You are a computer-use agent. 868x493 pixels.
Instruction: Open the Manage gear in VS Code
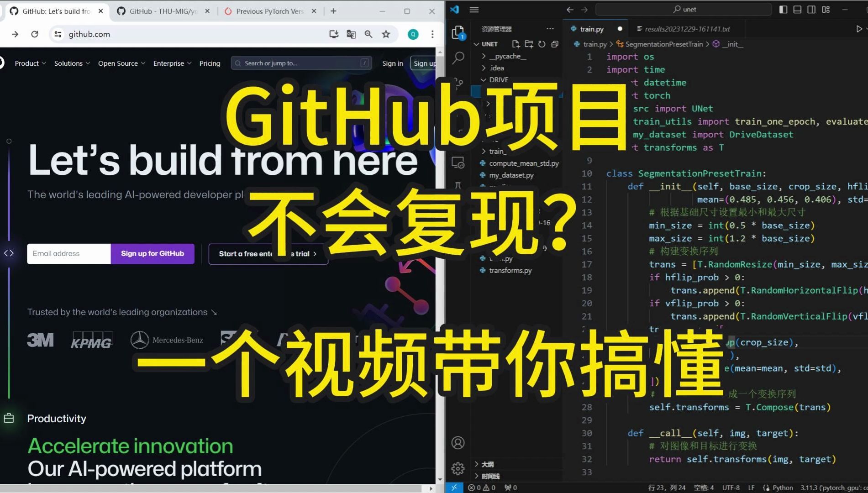pos(458,468)
